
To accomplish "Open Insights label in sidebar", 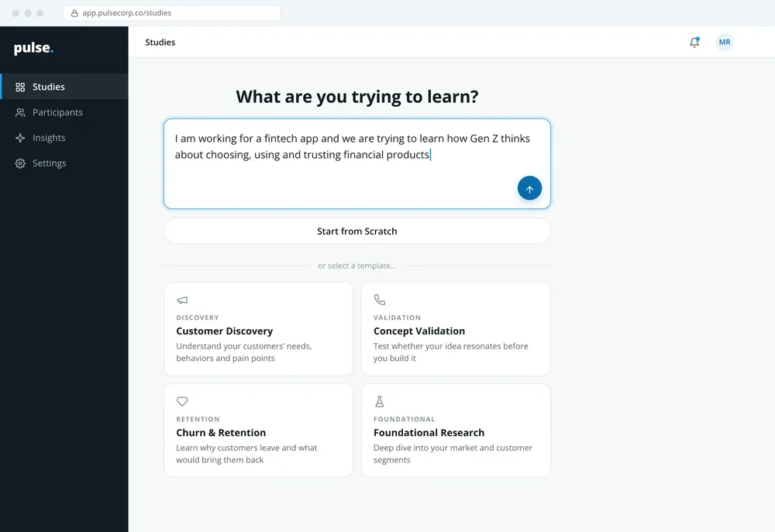I will 49,138.
